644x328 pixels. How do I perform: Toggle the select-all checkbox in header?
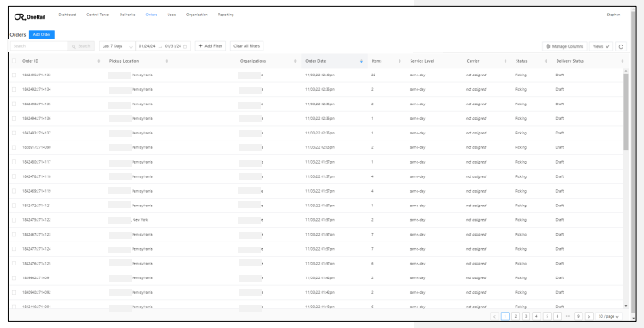(x=14, y=61)
